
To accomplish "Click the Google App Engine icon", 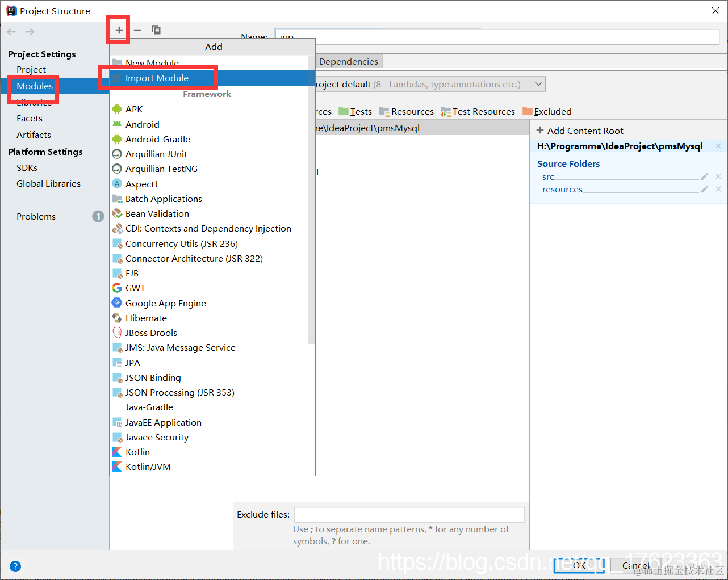I will click(117, 303).
